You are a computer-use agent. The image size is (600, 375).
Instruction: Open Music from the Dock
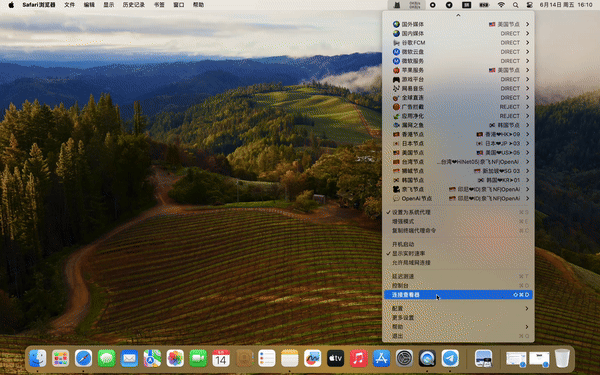coord(359,359)
